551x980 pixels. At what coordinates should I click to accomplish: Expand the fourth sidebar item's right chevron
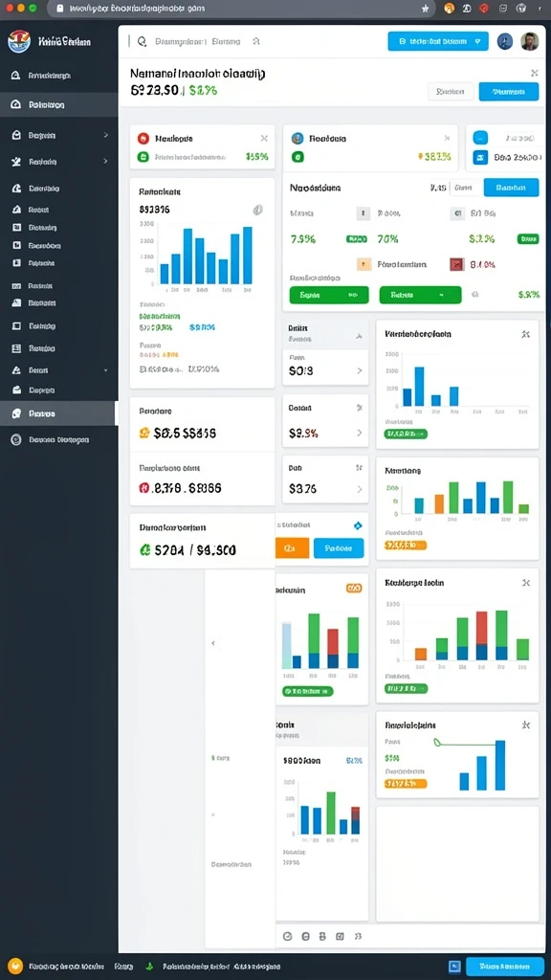(x=105, y=161)
